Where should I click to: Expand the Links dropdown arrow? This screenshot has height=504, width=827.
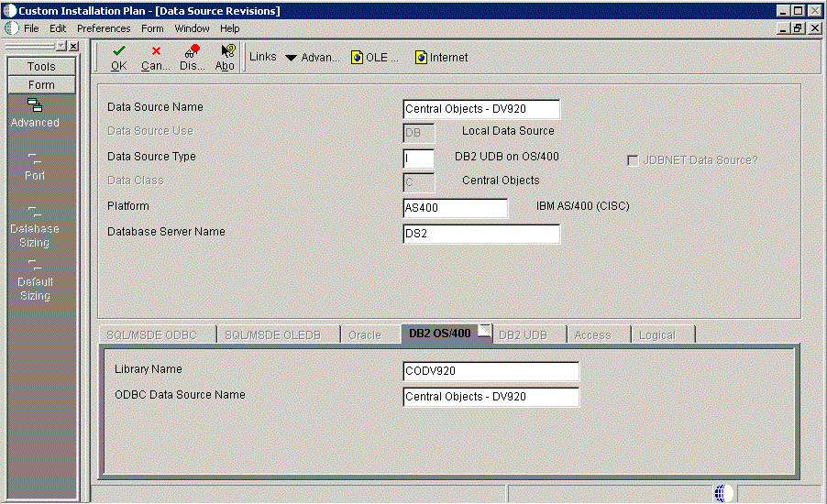[291, 58]
